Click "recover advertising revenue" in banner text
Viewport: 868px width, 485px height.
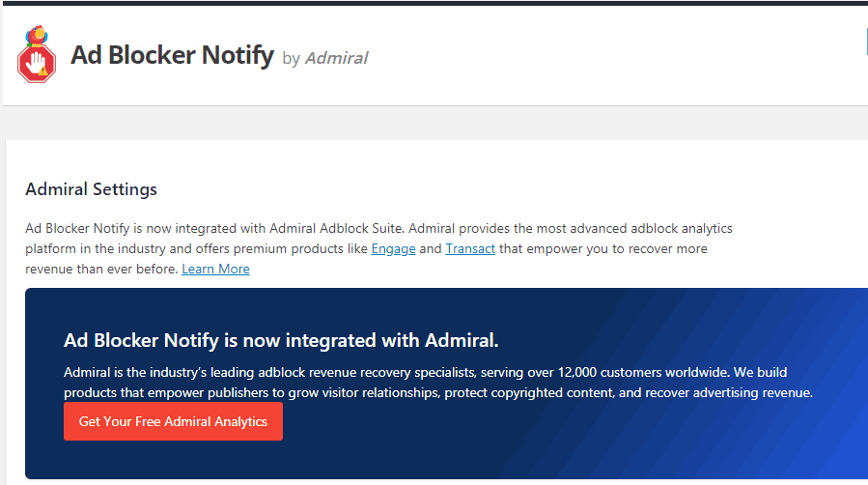tap(730, 393)
